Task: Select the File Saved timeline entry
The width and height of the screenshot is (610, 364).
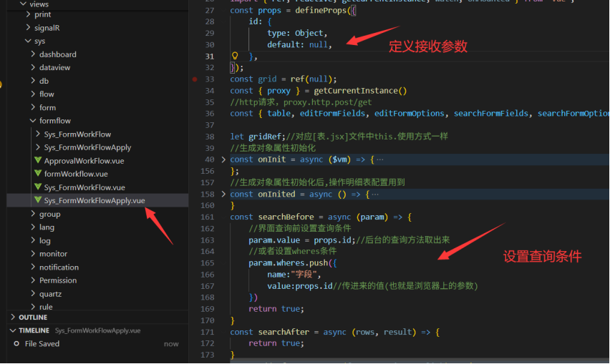Action: click(x=42, y=344)
